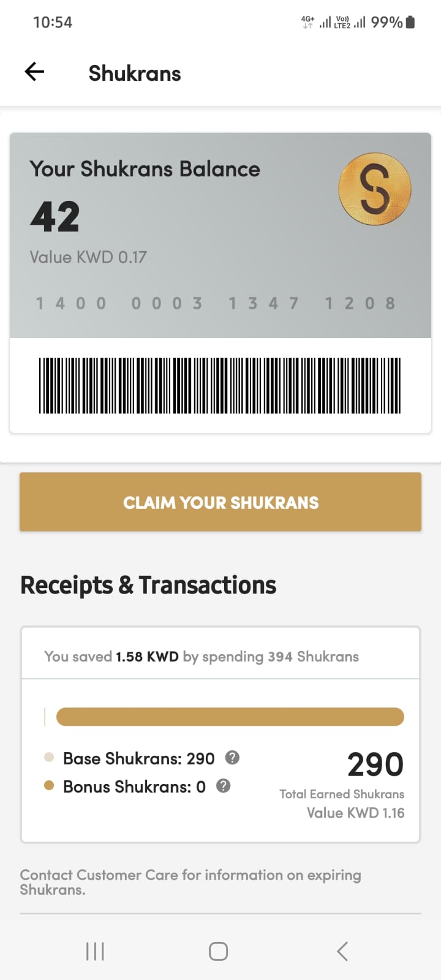This screenshot has width=441, height=980.
Task: Tap the Value KWD 0.17 text
Action: [88, 257]
